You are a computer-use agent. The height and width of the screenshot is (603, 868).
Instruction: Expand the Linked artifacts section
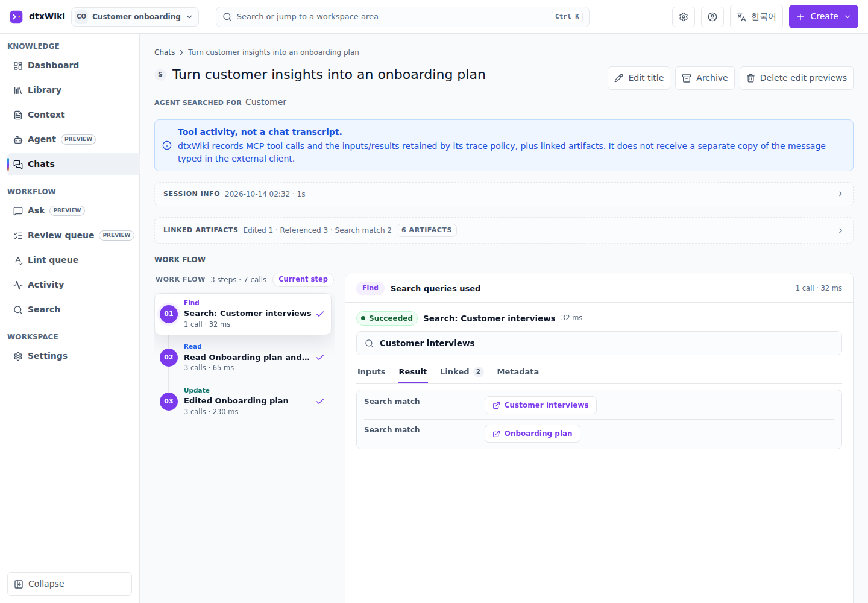click(503, 230)
